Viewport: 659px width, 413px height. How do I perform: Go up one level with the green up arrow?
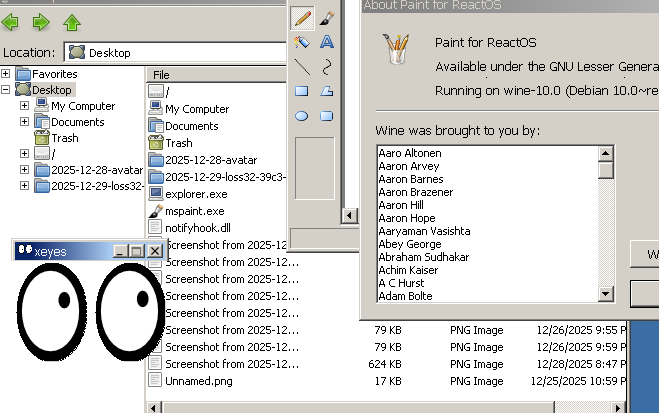[x=72, y=22]
